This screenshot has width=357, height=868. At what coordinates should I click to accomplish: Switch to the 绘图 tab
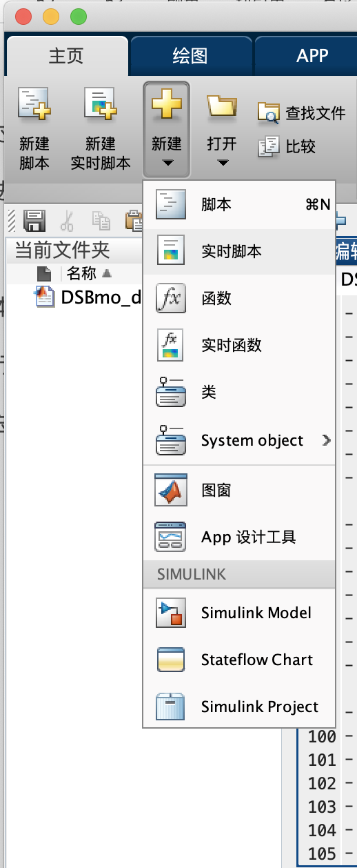190,56
